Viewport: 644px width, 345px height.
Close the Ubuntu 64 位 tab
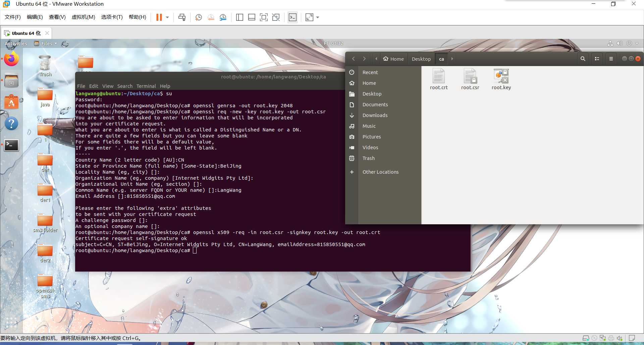pyautogui.click(x=47, y=33)
